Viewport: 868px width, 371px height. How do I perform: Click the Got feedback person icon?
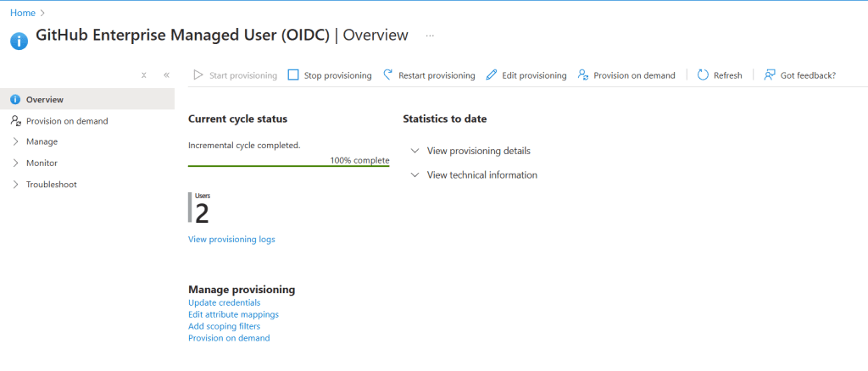coord(770,75)
